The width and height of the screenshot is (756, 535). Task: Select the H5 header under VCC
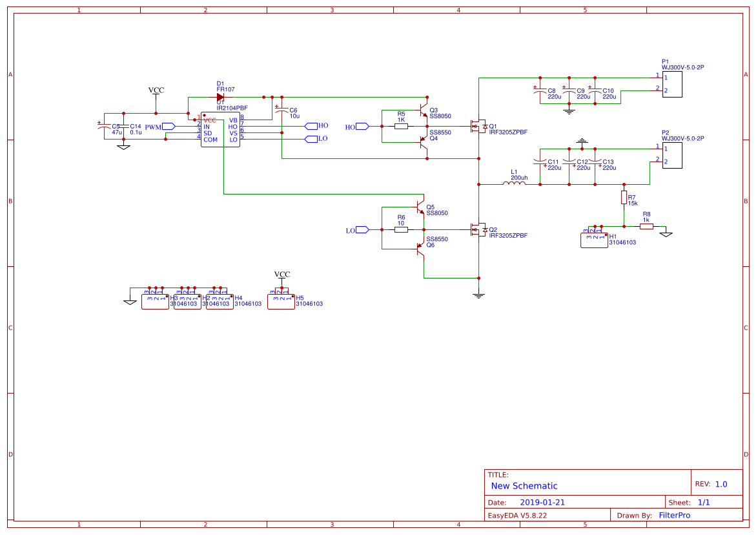pyautogui.click(x=280, y=302)
